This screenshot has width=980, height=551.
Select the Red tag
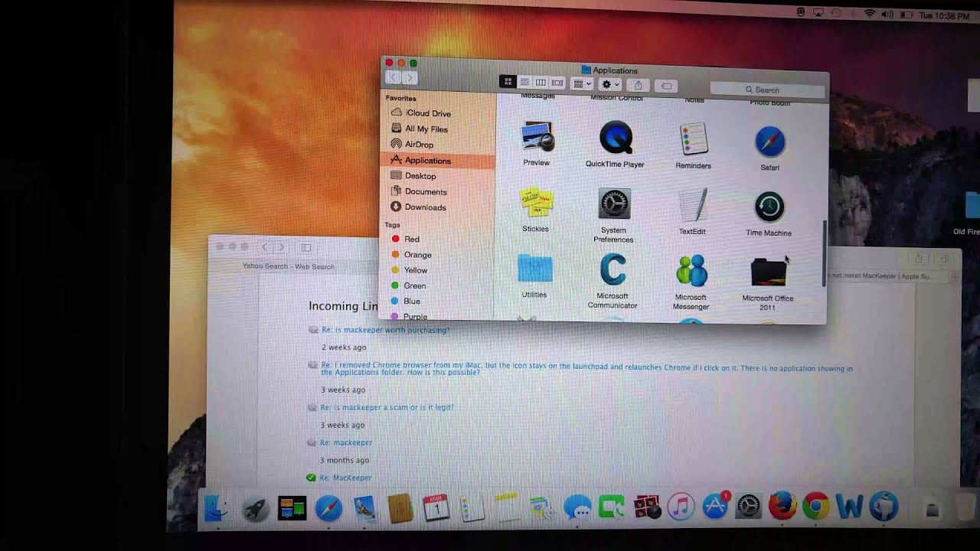412,239
